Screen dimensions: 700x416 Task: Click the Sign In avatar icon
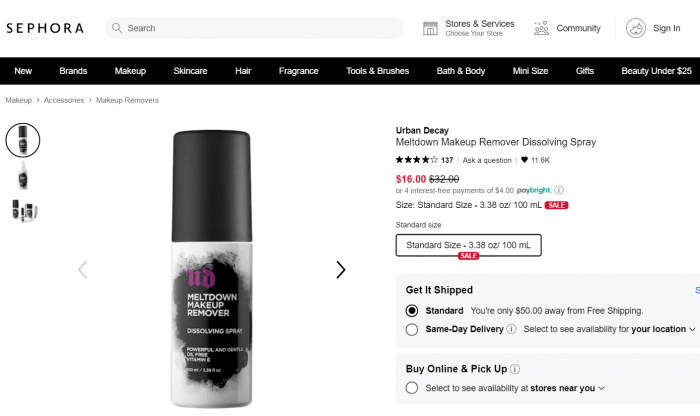[636, 28]
